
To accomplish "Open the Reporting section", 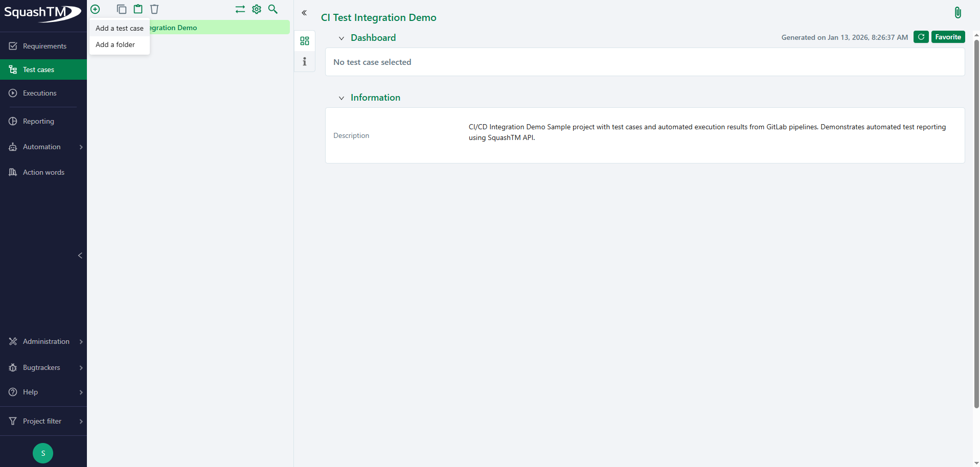I will (x=38, y=121).
